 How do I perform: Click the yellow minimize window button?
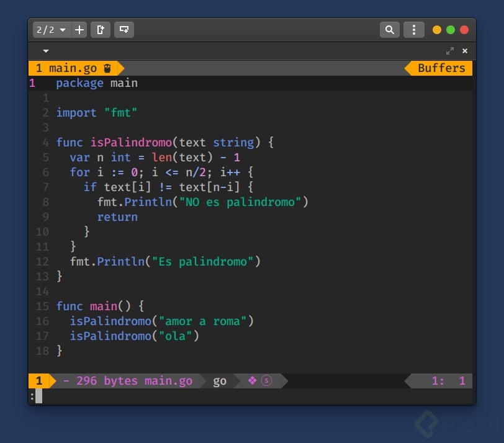click(x=437, y=30)
